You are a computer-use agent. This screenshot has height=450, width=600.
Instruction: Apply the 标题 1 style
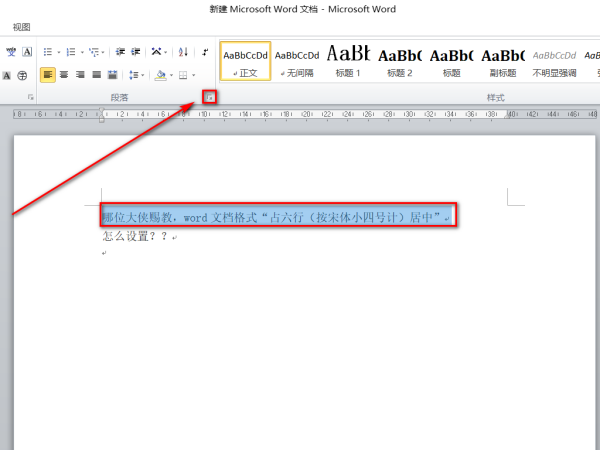click(x=348, y=61)
